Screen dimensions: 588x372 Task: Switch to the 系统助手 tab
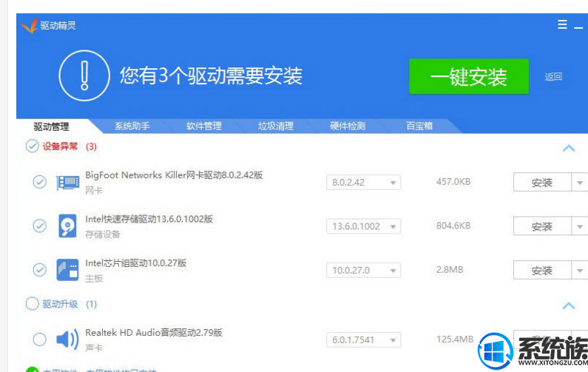click(132, 126)
